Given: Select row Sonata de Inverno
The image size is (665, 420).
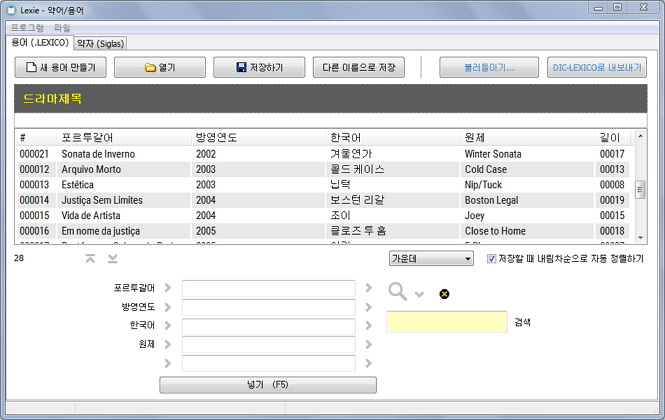Looking at the screenshot, I should coord(323,154).
